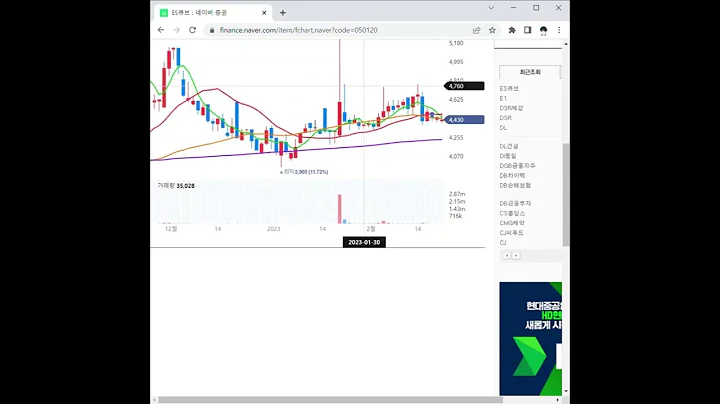This screenshot has width=720, height=404.
Task: Open CS홀딩스 stock link
Action: tap(512, 213)
